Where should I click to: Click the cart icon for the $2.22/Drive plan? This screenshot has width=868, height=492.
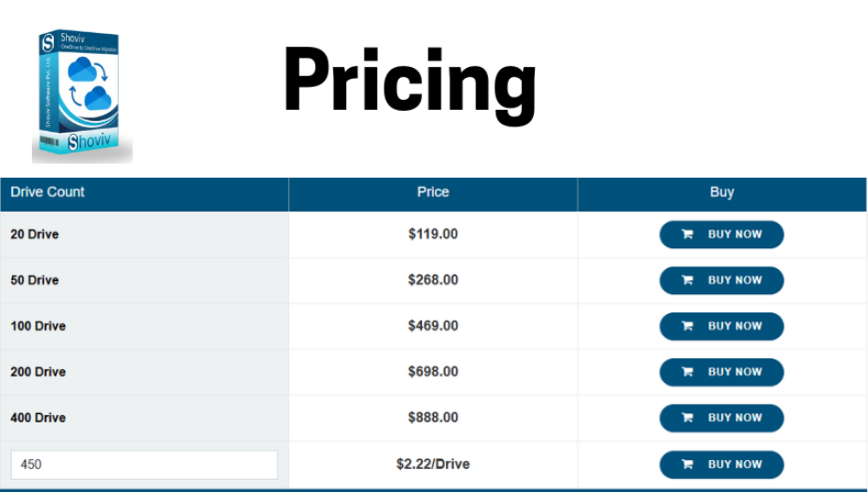(x=688, y=465)
